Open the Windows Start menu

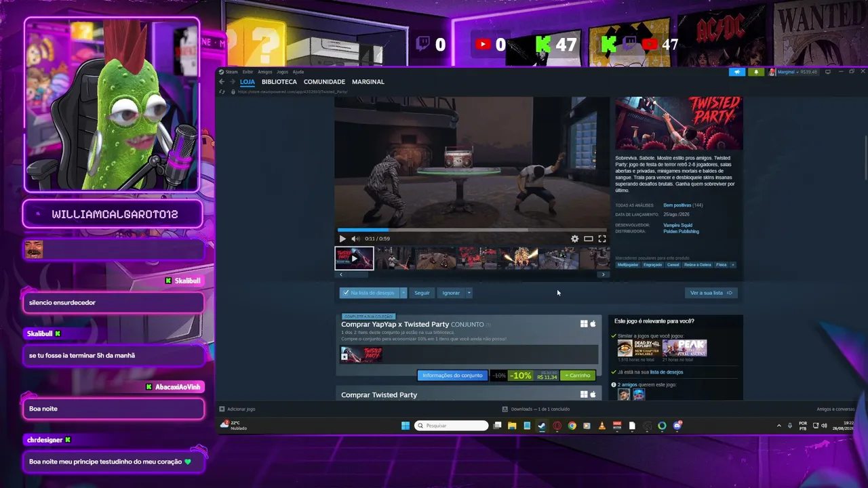coord(406,426)
